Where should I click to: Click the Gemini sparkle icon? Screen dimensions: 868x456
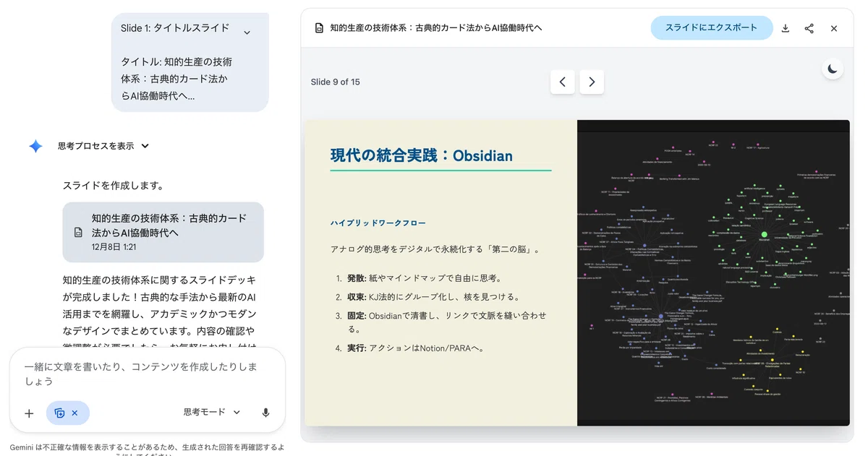point(35,146)
